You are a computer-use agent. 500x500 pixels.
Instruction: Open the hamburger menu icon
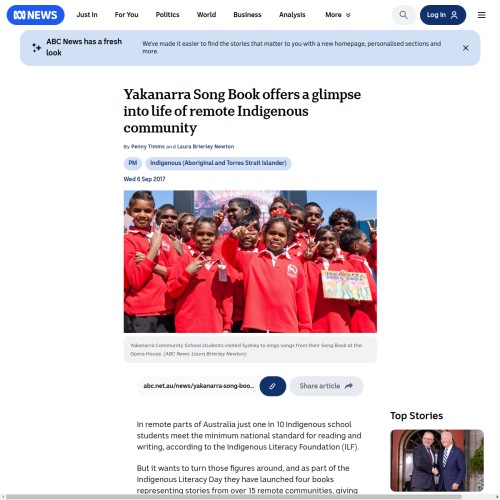click(481, 15)
